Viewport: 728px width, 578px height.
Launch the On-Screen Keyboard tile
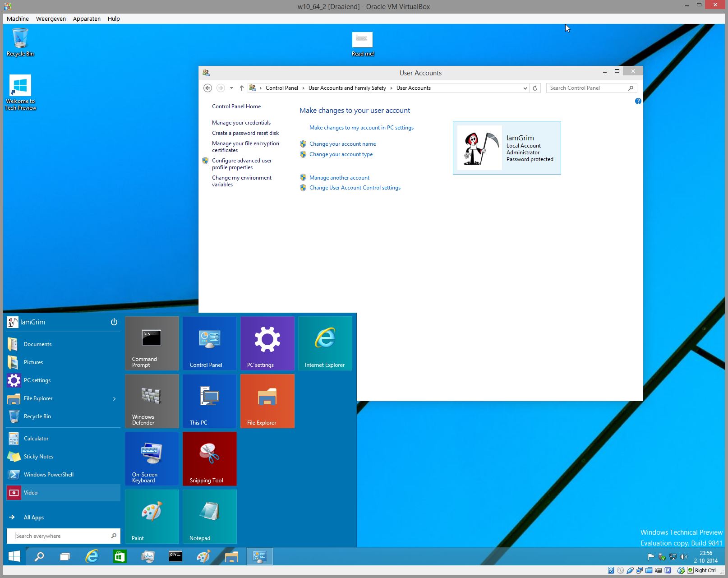pyautogui.click(x=152, y=459)
